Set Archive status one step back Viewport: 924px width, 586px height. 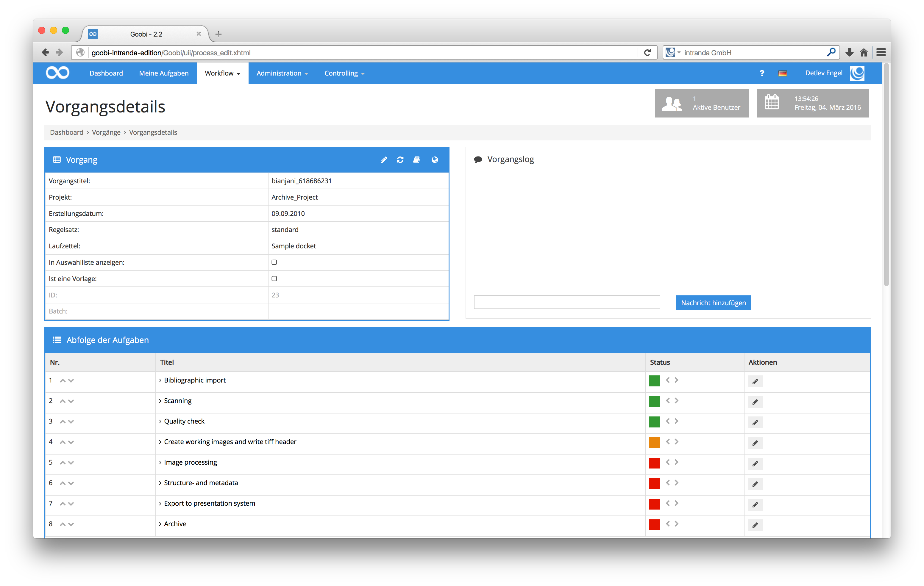(668, 524)
